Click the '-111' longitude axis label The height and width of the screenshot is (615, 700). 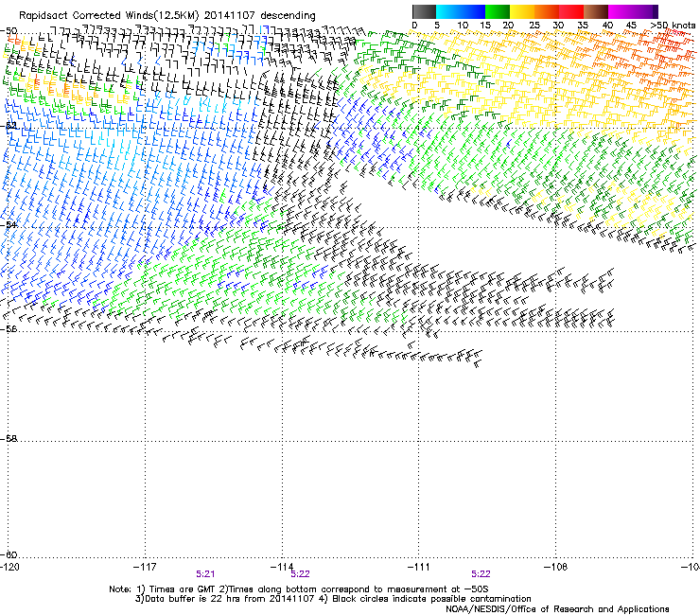419,567
